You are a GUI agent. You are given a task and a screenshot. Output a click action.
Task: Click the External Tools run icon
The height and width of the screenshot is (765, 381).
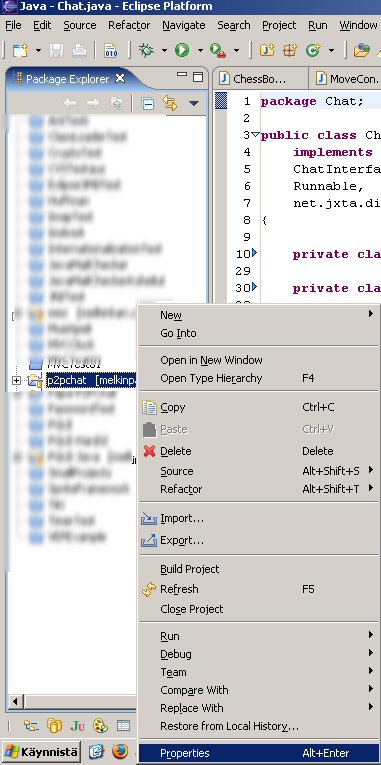pos(218,50)
